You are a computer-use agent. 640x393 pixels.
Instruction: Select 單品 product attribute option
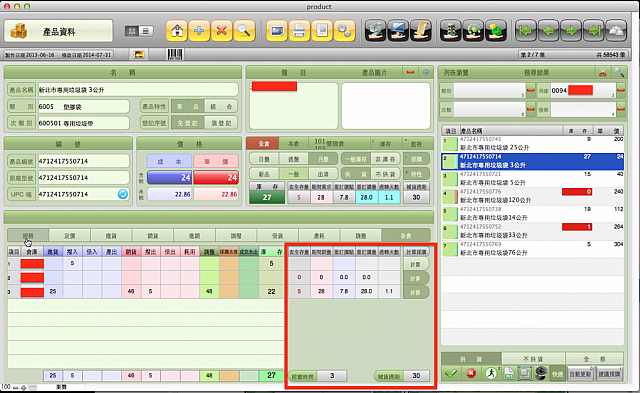188,107
